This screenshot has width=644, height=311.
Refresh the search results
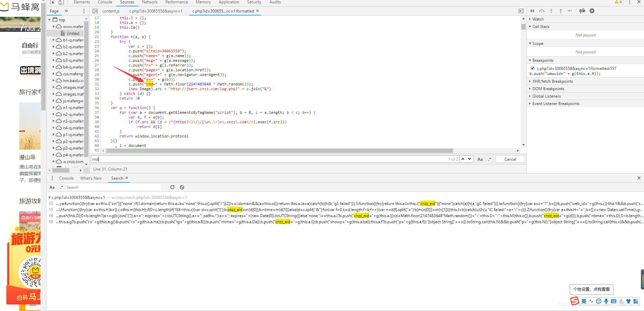tap(172, 187)
